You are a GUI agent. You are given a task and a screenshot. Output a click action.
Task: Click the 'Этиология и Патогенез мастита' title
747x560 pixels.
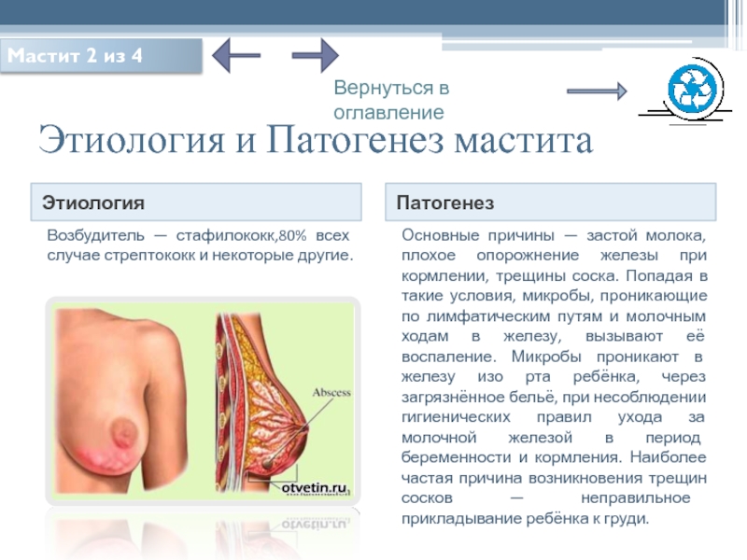tap(316, 140)
